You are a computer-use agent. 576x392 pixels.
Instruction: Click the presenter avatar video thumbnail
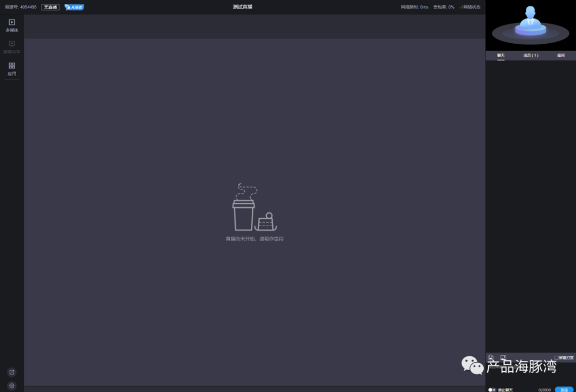530,25
